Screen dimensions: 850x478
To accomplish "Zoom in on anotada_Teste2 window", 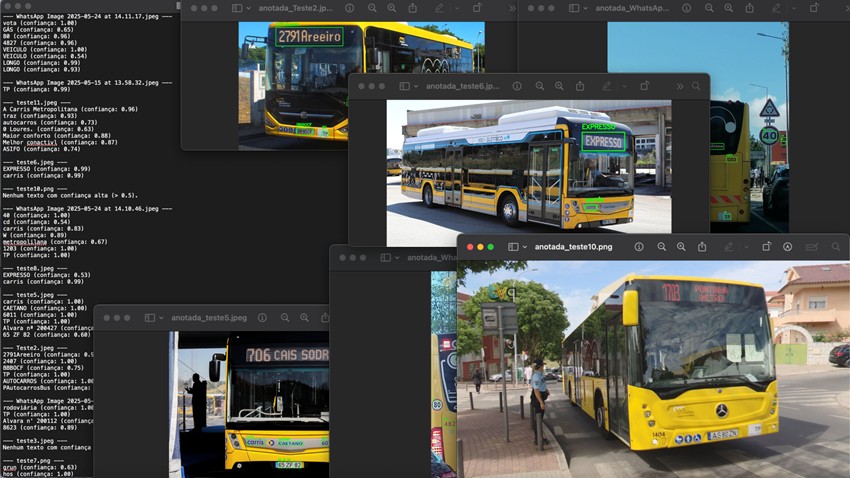I will (x=392, y=8).
